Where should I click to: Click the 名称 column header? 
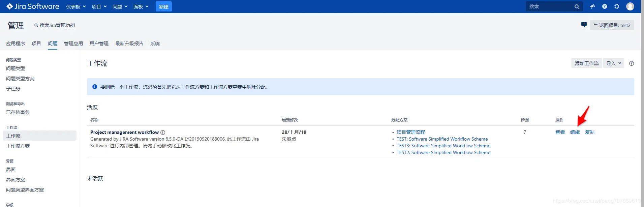(x=94, y=120)
